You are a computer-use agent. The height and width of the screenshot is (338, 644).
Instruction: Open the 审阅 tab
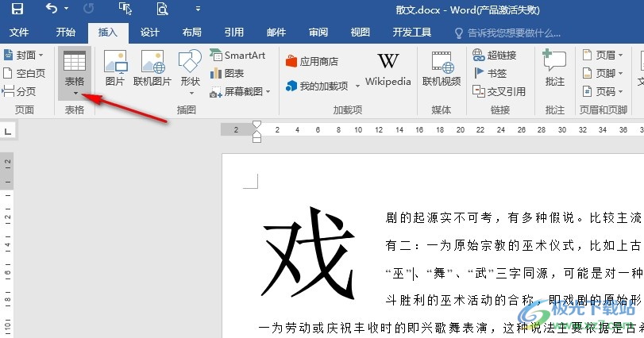pyautogui.click(x=318, y=33)
